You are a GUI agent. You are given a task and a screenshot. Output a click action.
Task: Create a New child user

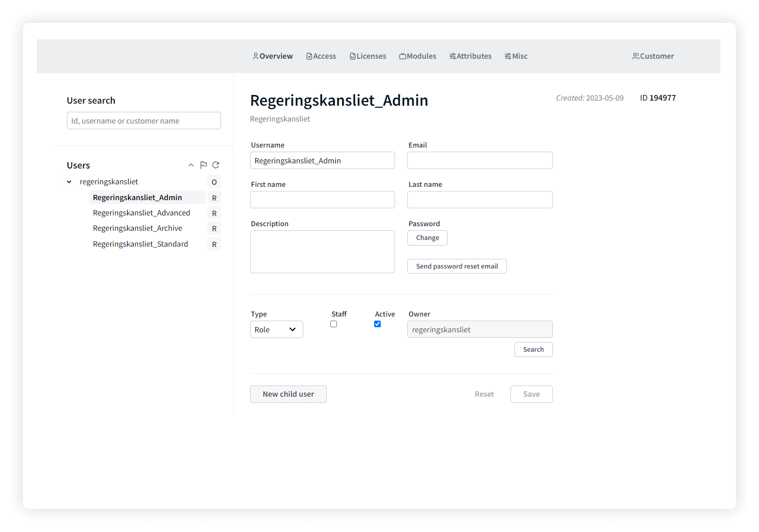coord(288,394)
